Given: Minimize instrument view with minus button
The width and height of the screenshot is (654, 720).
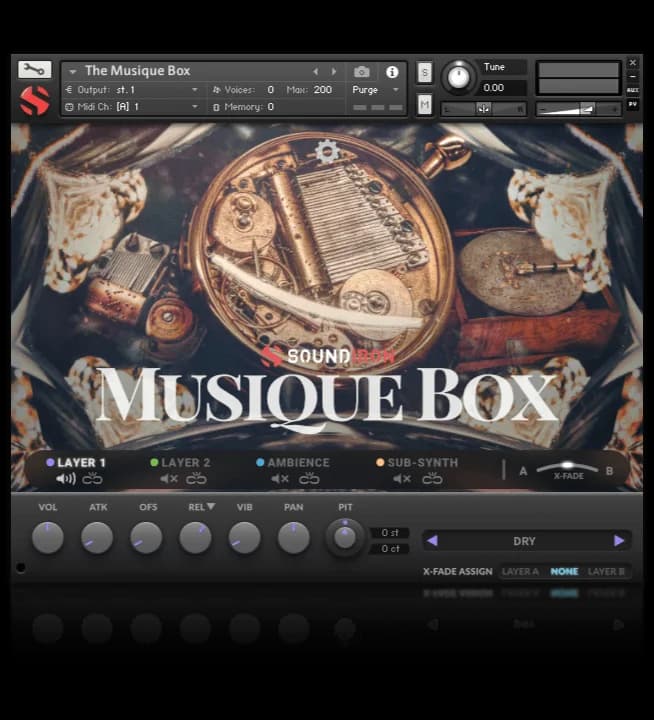Looking at the screenshot, I should point(632,76).
